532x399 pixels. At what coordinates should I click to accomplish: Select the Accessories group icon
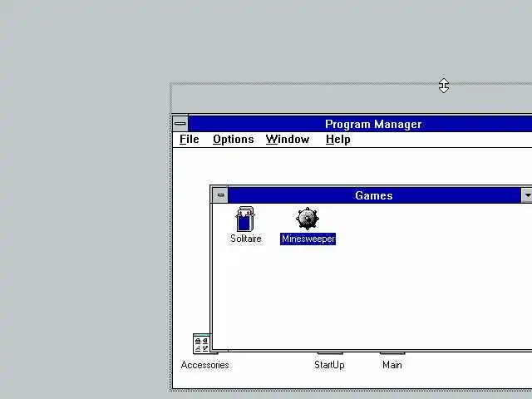[x=201, y=343]
